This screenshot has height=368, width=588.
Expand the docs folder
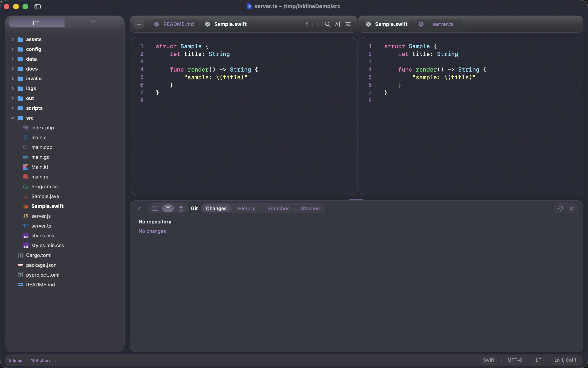point(13,69)
